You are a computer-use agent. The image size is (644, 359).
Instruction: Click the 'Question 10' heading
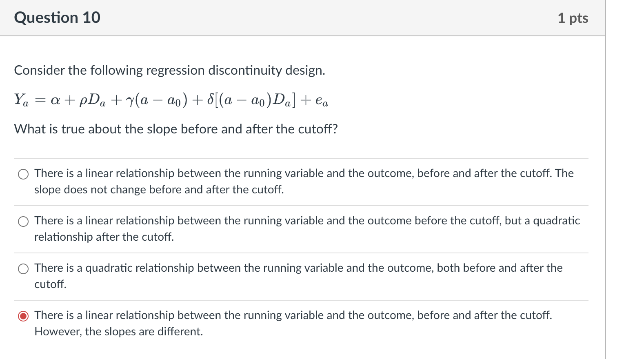coord(57,18)
